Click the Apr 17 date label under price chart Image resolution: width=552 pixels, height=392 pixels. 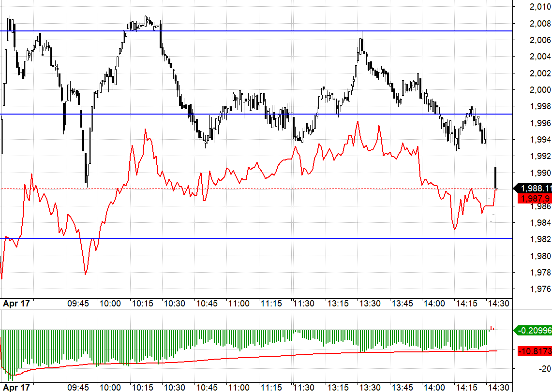16,304
